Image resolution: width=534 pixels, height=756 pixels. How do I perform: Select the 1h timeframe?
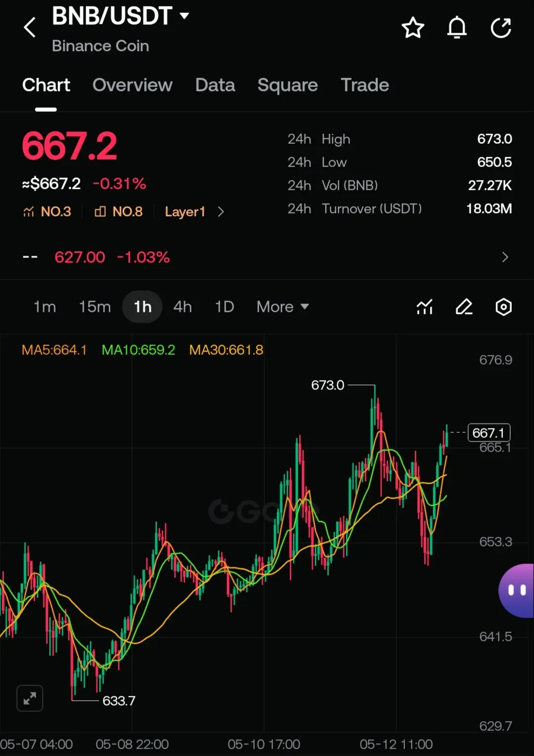142,307
